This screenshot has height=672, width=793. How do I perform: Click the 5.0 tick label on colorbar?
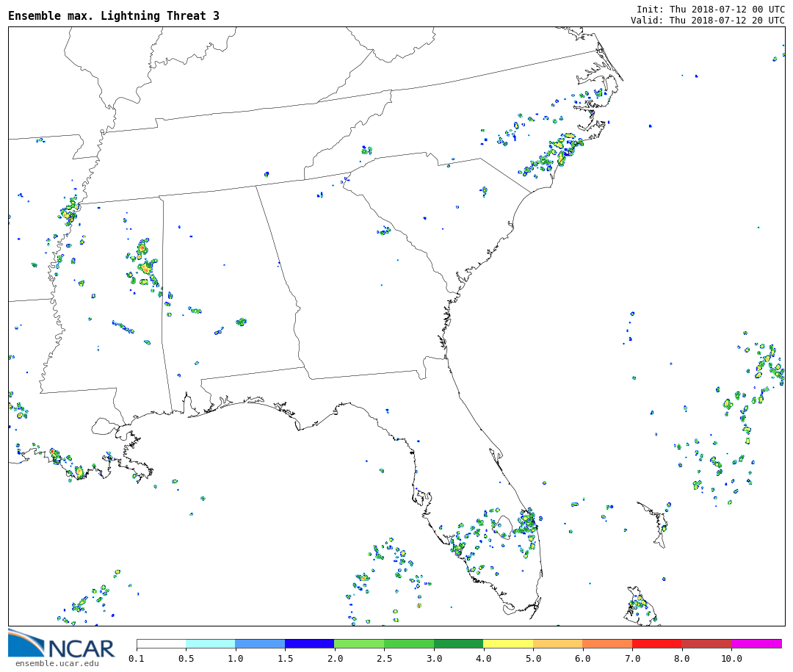point(533,659)
